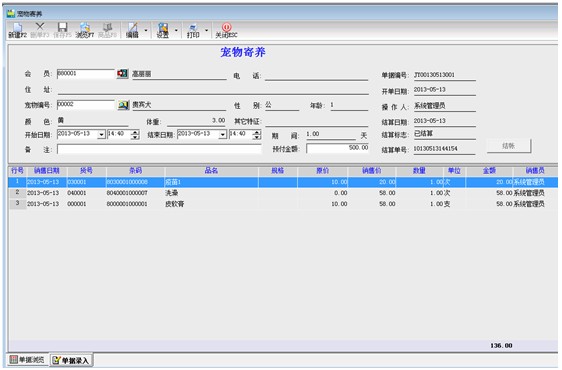This screenshot has width=562, height=370.
Task: Click the 单据编号 value JT00130513001
Action: [434, 75]
